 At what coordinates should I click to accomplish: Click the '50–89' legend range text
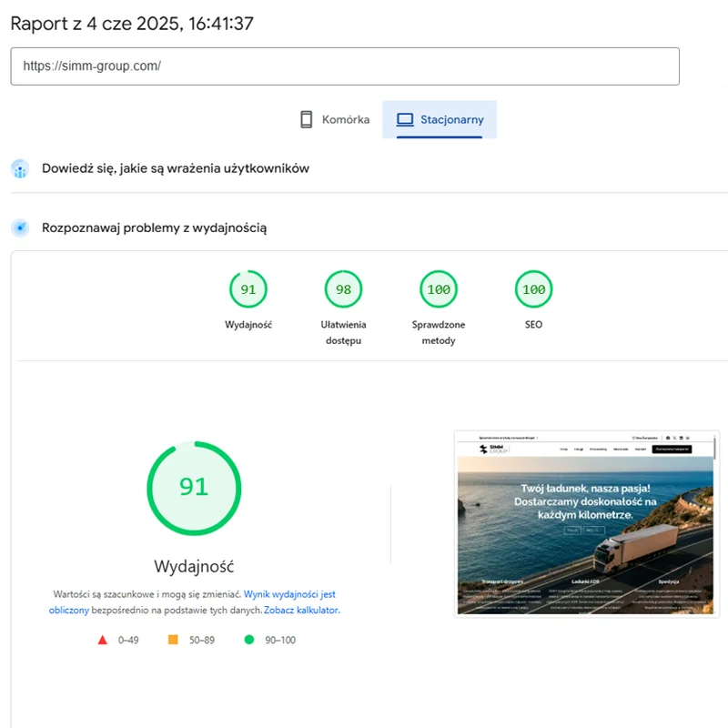(x=201, y=640)
